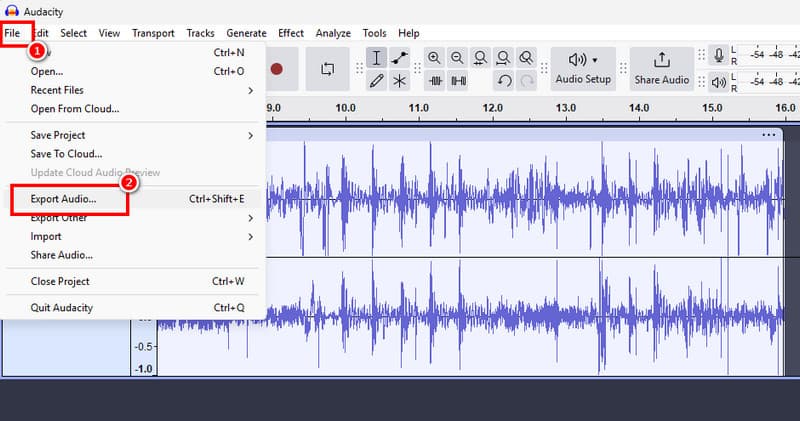Click the Zoom In magnifier
Viewport: 800px width, 421px height.
(x=434, y=58)
